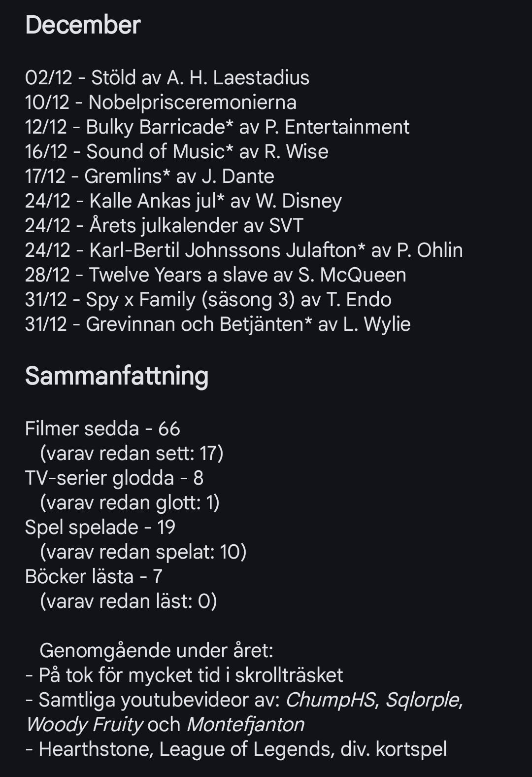
Task: Select the Gremlins entry by J. Dante
Action: [149, 177]
